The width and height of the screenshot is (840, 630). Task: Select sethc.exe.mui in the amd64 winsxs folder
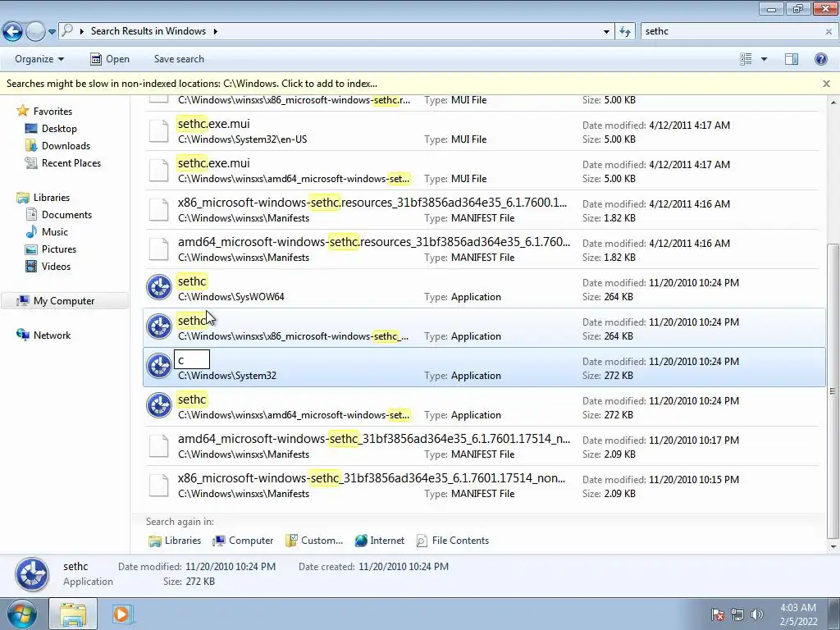(x=484, y=171)
